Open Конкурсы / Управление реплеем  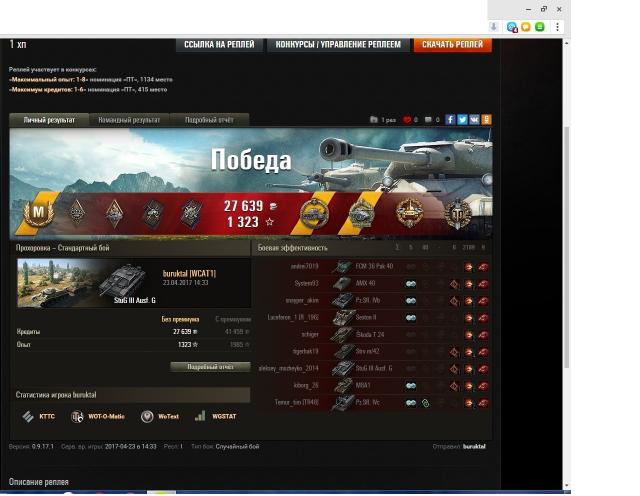point(338,44)
